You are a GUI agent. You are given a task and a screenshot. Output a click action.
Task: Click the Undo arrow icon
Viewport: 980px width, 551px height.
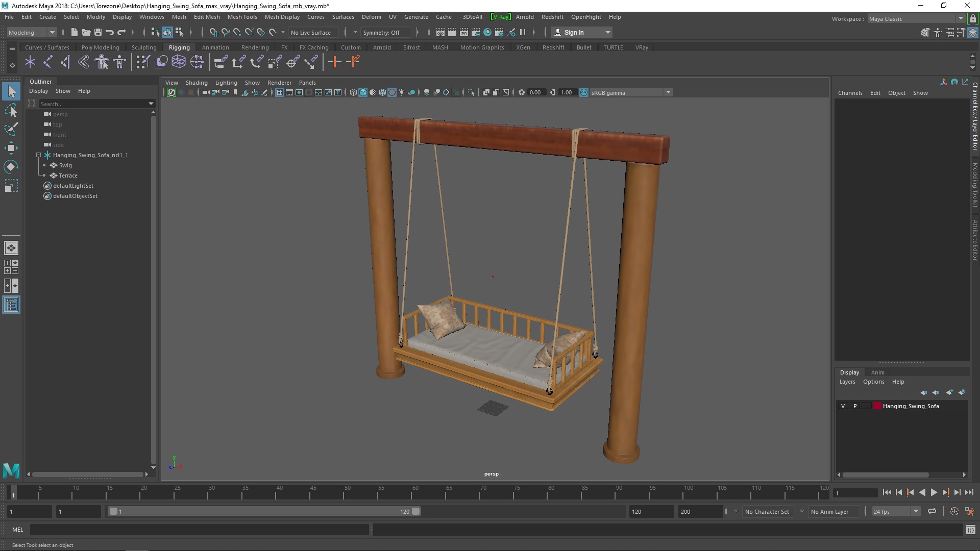109,32
